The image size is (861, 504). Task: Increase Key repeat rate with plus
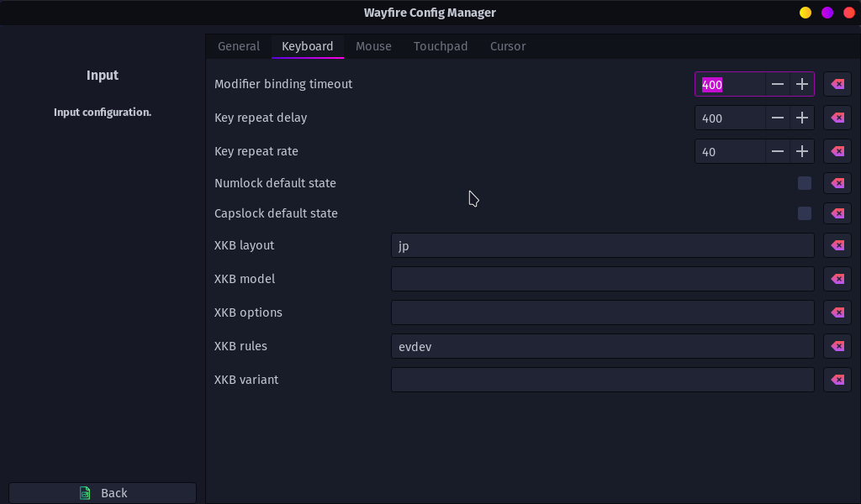click(802, 151)
